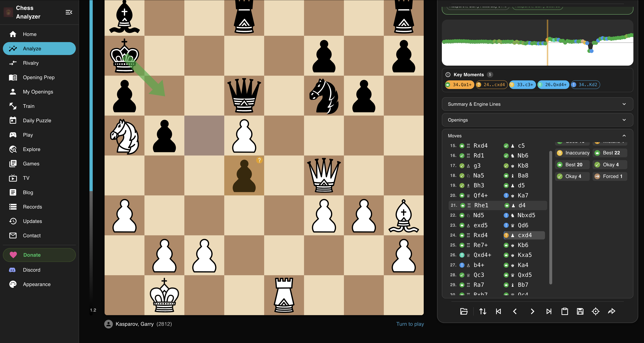Open a game file with the folder icon
The width and height of the screenshot is (644, 343).
464,312
